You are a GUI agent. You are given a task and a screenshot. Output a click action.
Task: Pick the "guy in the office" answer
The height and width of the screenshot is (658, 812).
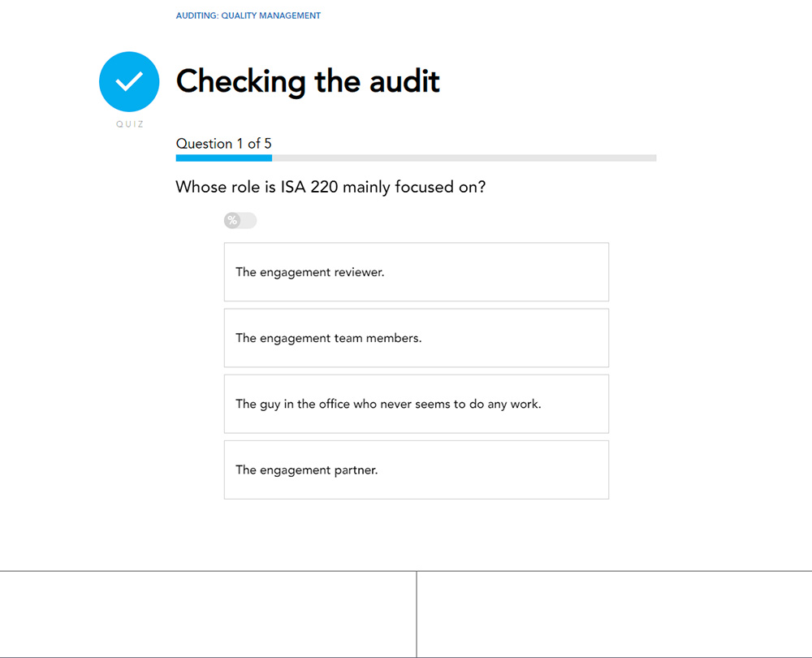[x=416, y=404]
